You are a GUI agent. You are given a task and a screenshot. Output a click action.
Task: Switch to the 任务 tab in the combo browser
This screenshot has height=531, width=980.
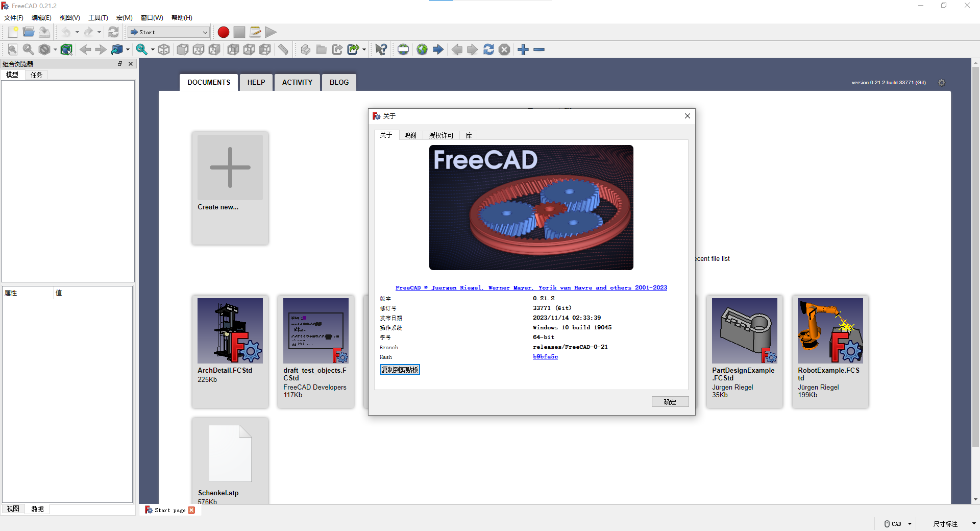pyautogui.click(x=36, y=75)
